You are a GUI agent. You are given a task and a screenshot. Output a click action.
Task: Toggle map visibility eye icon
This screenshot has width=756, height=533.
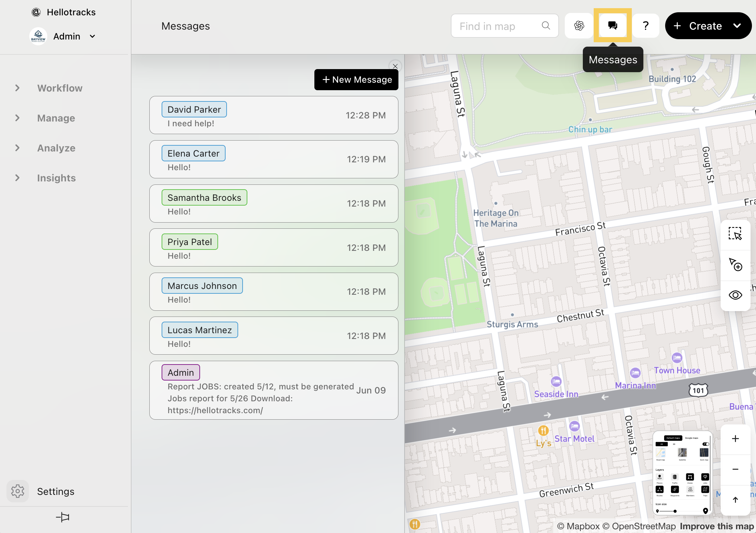pos(735,295)
